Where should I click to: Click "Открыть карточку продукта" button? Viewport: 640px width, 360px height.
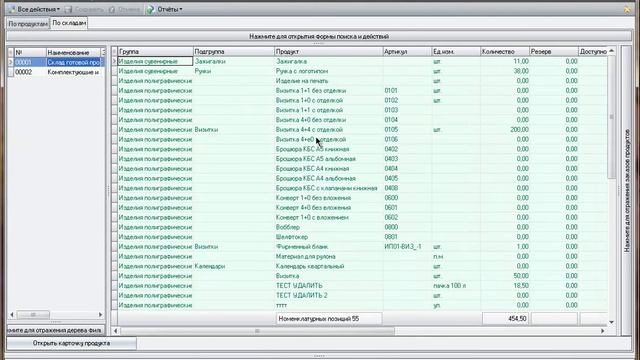coord(71,343)
